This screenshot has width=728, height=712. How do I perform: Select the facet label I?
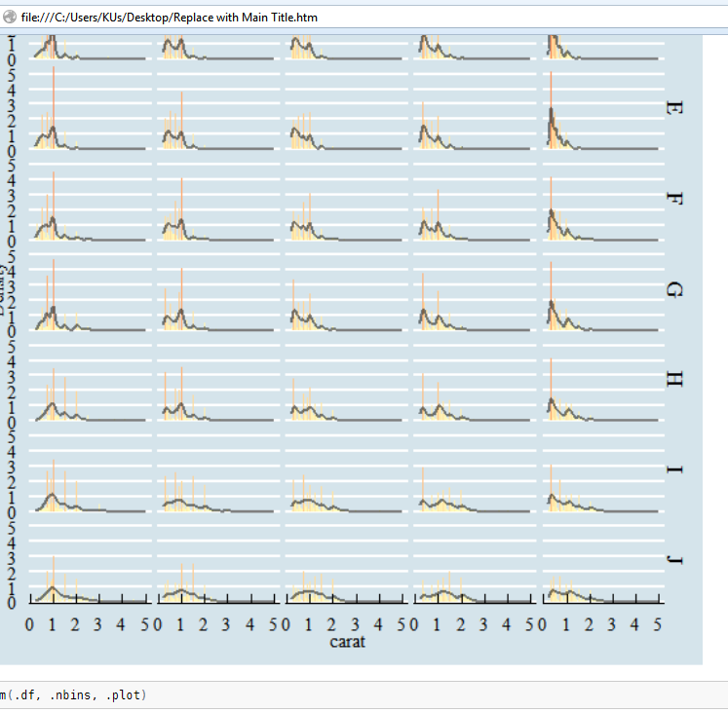(x=672, y=470)
